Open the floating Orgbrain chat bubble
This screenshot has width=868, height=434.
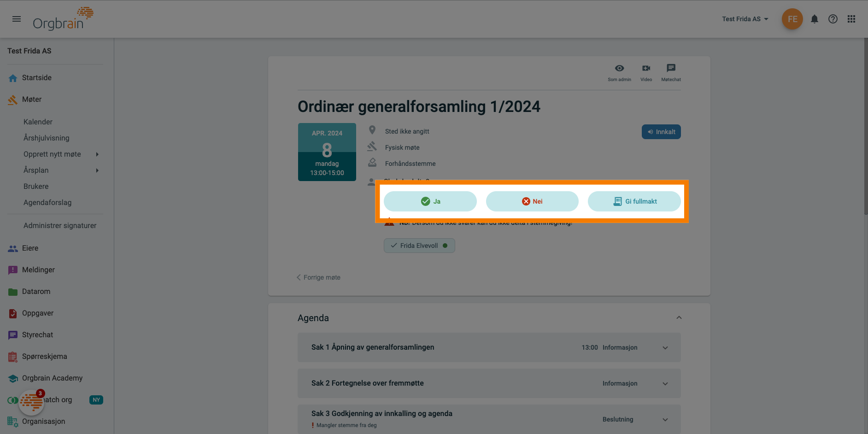[x=31, y=402]
